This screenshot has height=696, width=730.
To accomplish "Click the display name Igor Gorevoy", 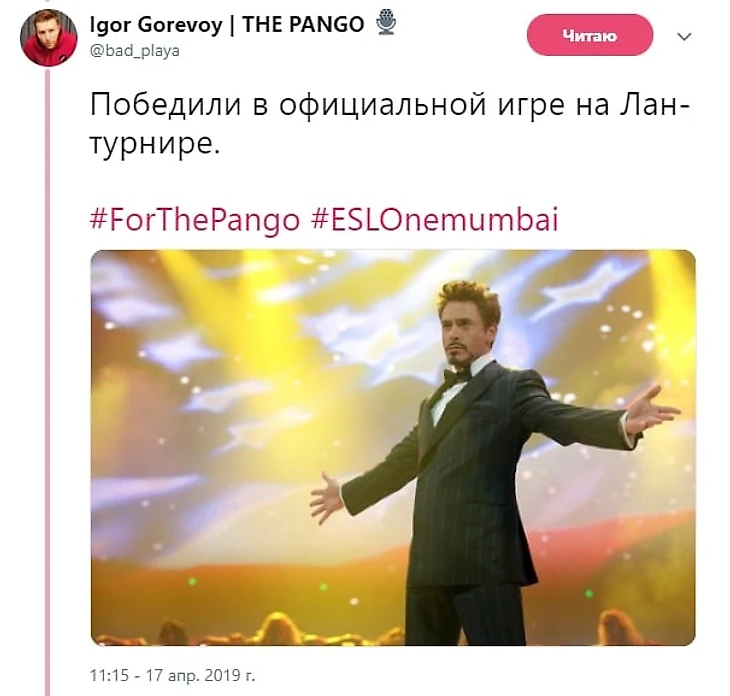I will point(156,25).
